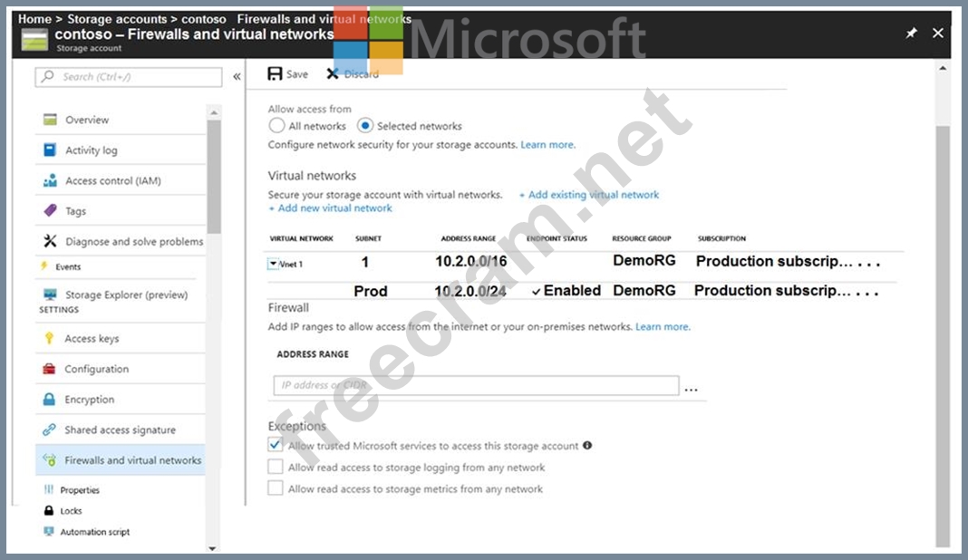This screenshot has height=560, width=968.
Task: Click the RESOURCE GROUP column header
Action: click(x=642, y=238)
